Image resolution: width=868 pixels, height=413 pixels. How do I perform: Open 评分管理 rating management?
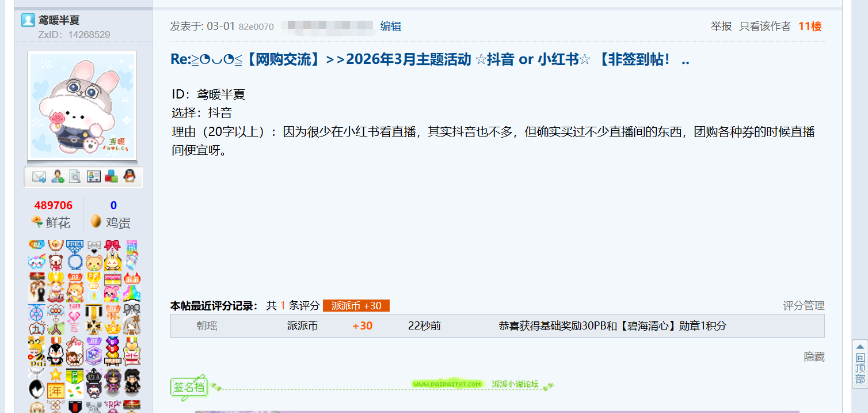pyautogui.click(x=804, y=305)
